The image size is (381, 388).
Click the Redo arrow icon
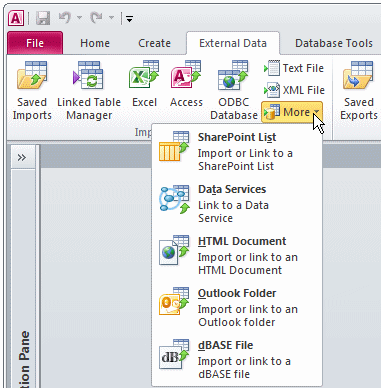coord(97,18)
